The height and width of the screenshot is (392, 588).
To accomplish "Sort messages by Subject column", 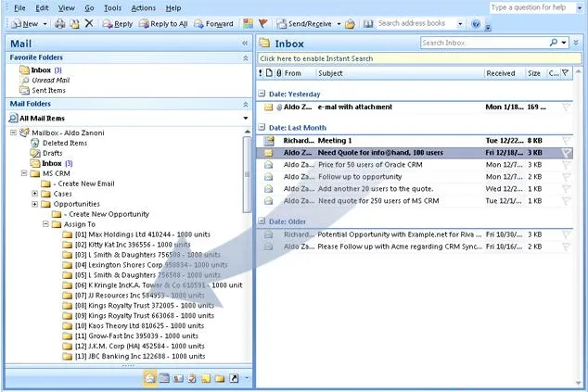I will tap(401, 73).
